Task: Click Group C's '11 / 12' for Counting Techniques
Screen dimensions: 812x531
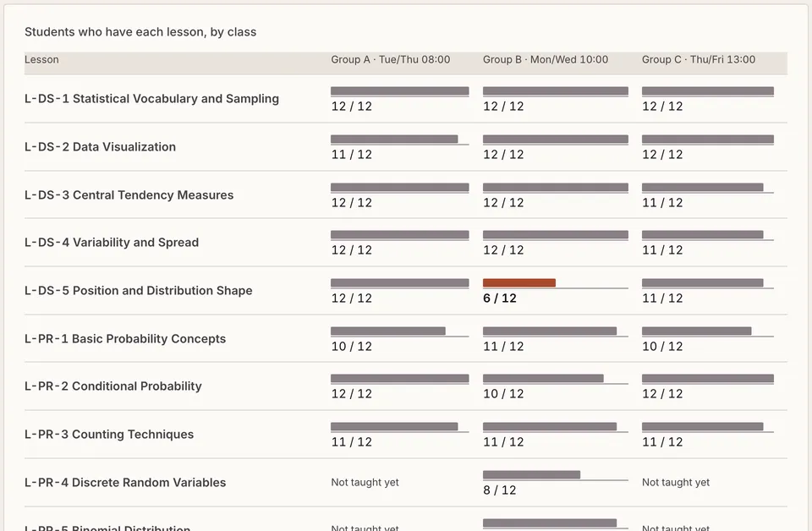Action: [662, 442]
